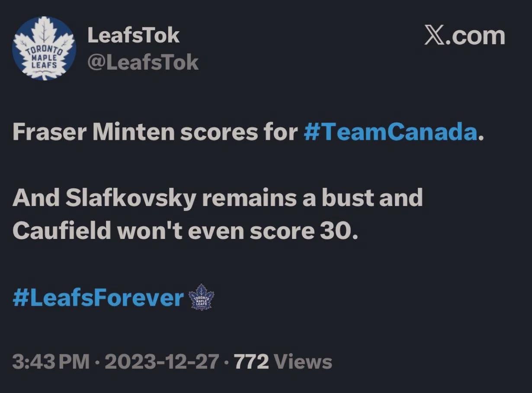The height and width of the screenshot is (393, 532).
Task: Click the .com text beside X logo
Action: tap(478, 36)
